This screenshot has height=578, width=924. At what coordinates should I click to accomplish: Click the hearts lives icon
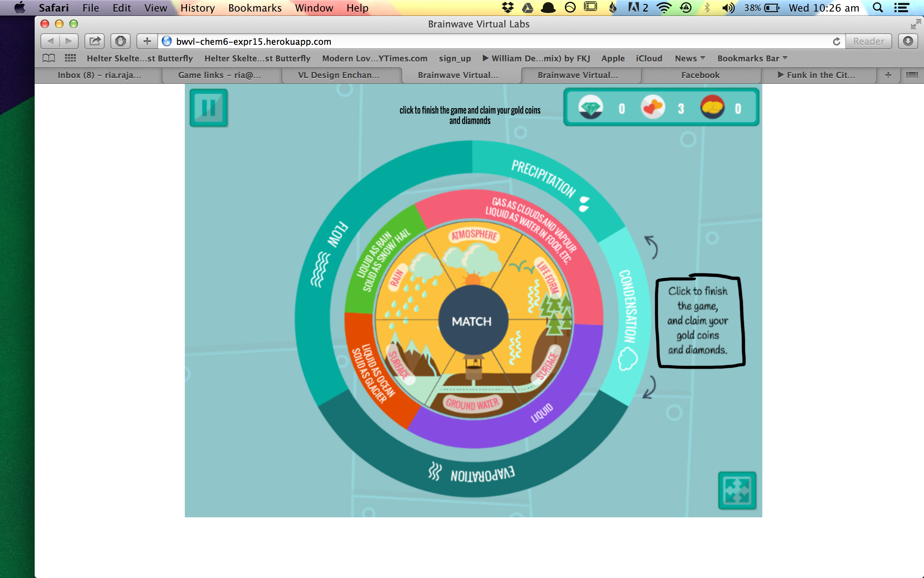653,107
